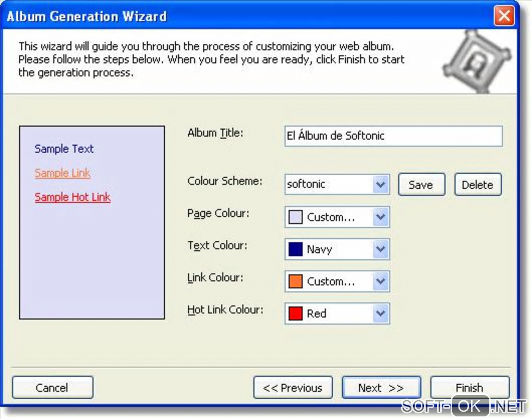Viewport: 532px width, 419px height.
Task: Open the Hot Link Colour Red dropdown
Action: click(x=337, y=313)
